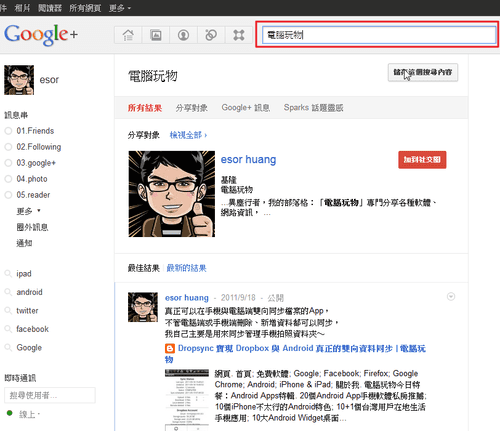Click the esor name in sidebar
Viewport: 500px width, 431px height.
[x=49, y=80]
